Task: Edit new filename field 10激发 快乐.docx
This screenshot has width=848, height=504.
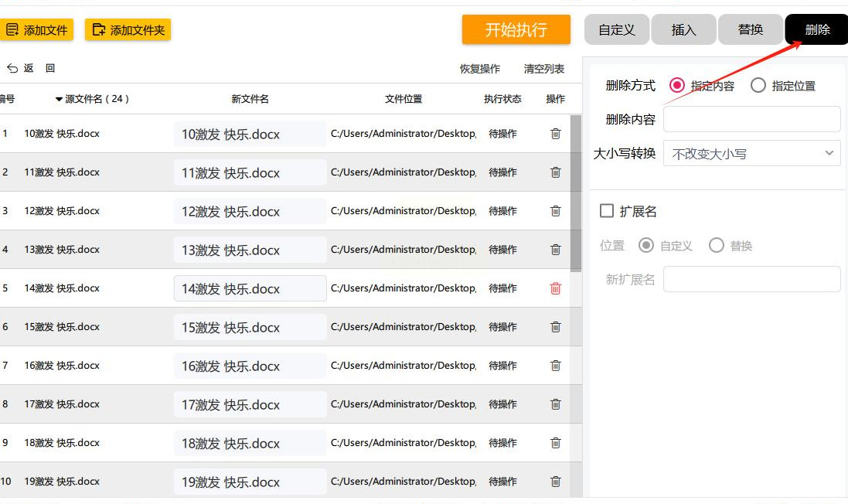Action: (x=250, y=134)
